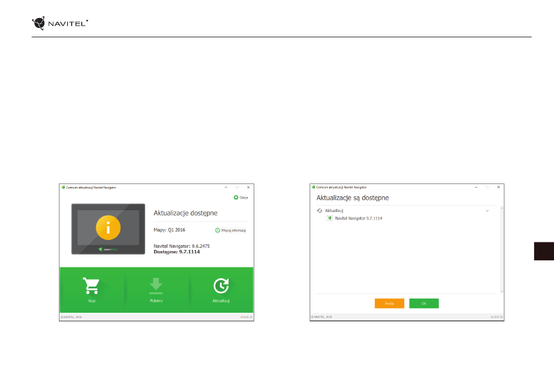This screenshot has width=554, height=392.
Task: Minimize the left Navitel update window
Action: (x=226, y=188)
